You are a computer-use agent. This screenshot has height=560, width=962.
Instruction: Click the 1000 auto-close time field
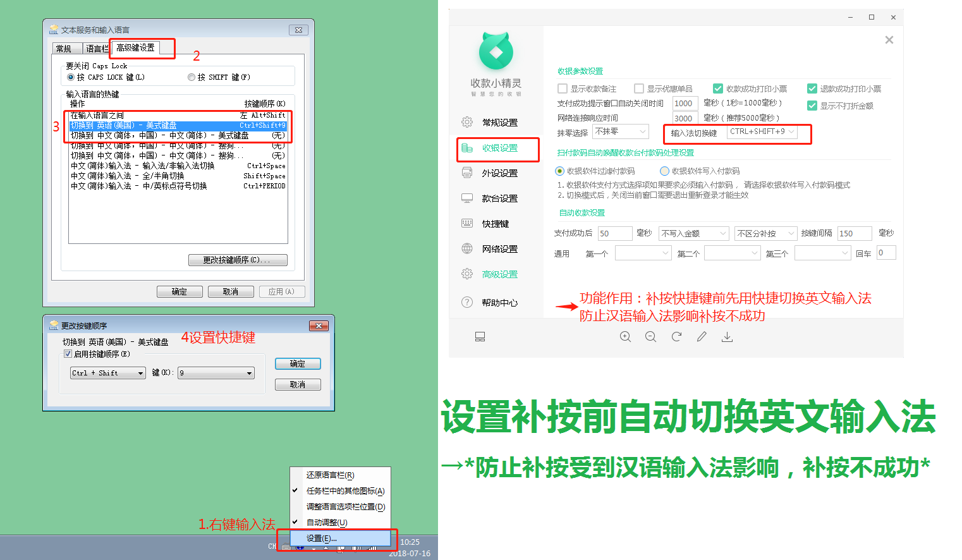tap(685, 103)
